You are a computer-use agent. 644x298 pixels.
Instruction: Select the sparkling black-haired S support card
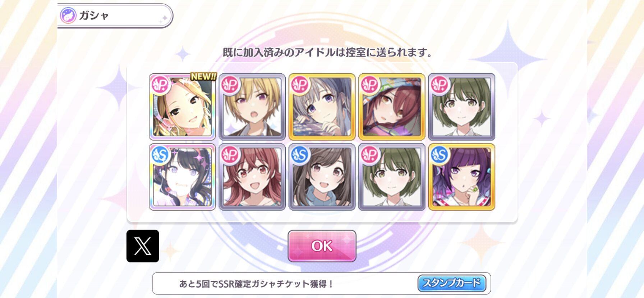pos(182,177)
